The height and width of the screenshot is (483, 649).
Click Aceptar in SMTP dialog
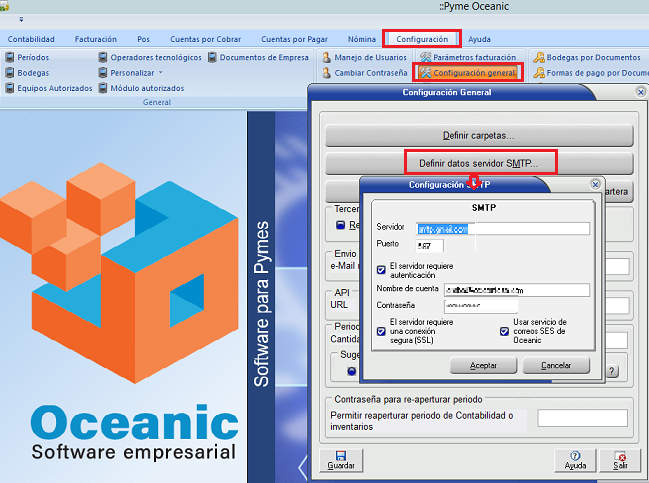(483, 365)
